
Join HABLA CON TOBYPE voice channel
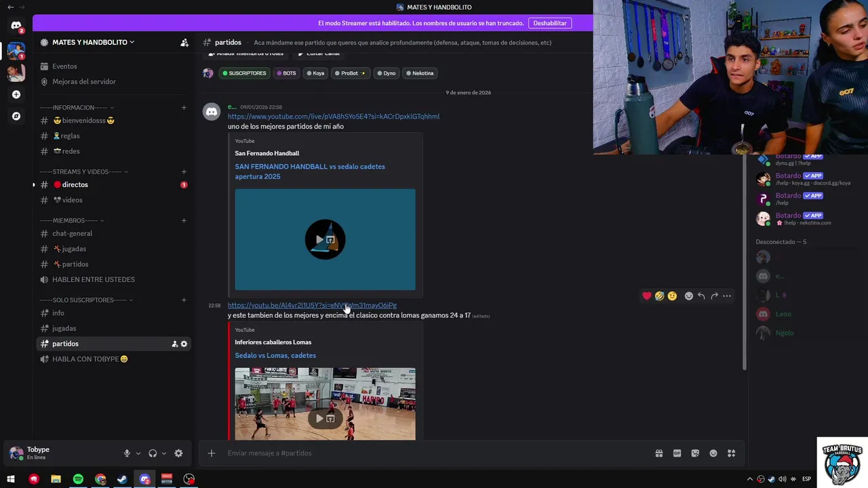(x=113, y=359)
